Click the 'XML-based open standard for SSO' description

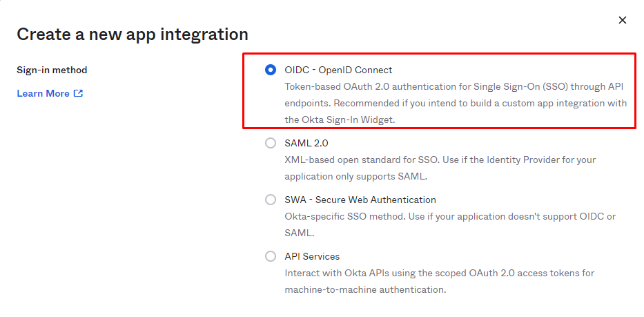pyautogui.click(x=440, y=168)
